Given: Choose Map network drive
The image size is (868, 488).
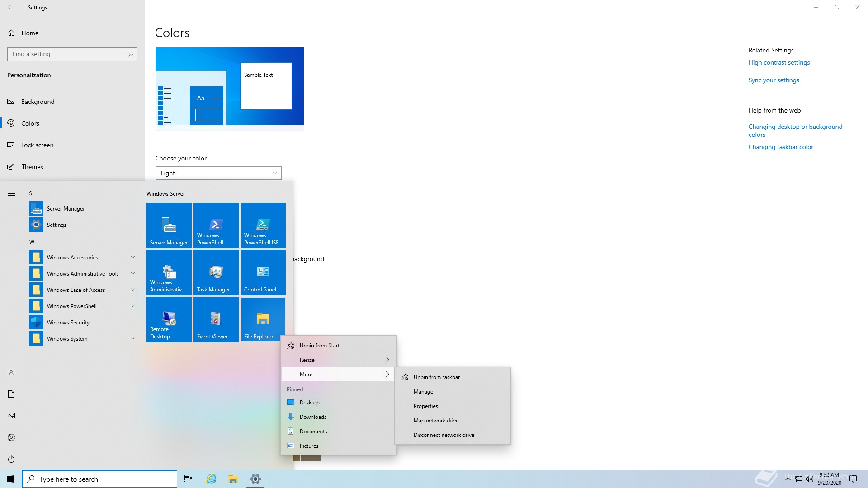Looking at the screenshot, I should [453, 421].
